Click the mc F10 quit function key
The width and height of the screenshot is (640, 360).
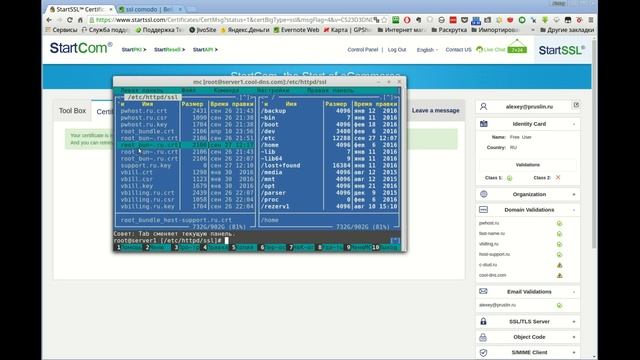pyautogui.click(x=385, y=247)
